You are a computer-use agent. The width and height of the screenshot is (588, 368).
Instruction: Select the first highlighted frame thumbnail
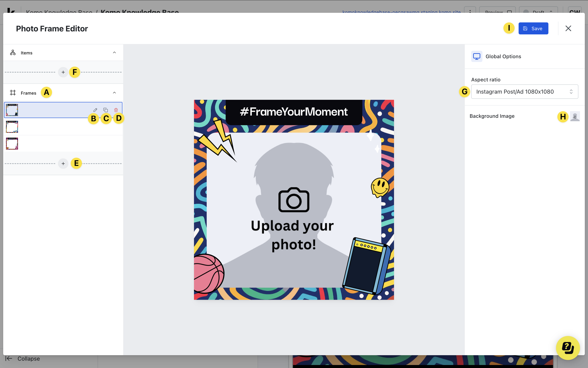coord(12,110)
